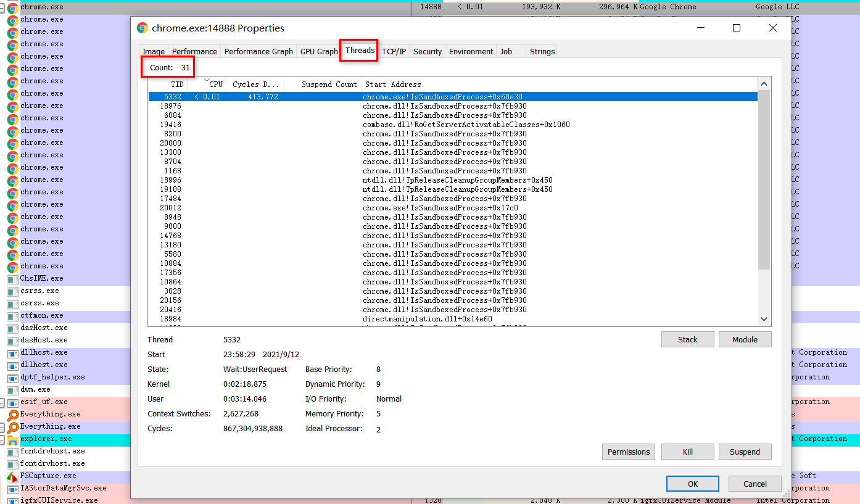The image size is (860, 504).
Task: Collapse the explorer.exe process tree
Action: [x=2, y=439]
